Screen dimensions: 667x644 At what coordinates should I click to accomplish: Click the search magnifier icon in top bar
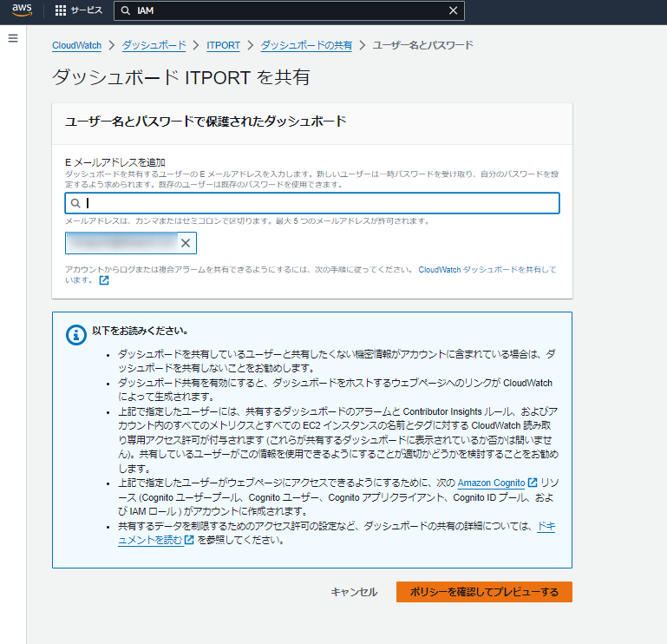(126, 10)
